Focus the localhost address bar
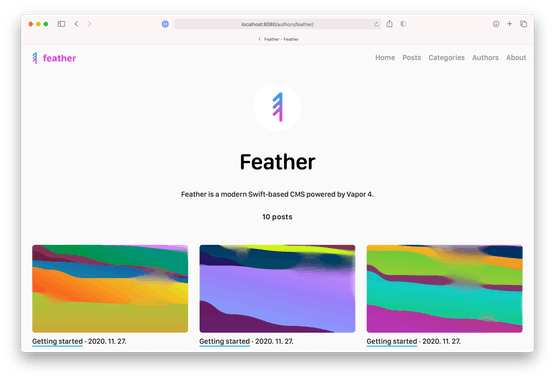555x380 pixels. (277, 24)
